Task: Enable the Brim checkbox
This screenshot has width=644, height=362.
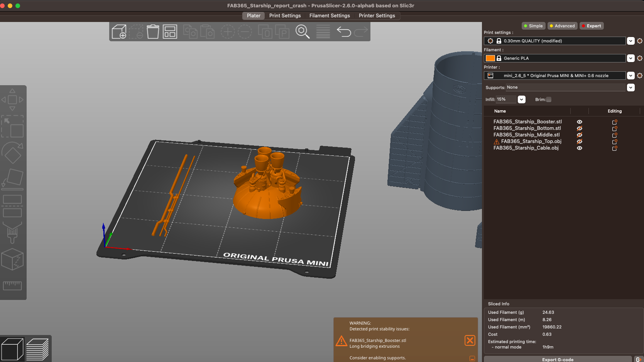Action: point(549,99)
